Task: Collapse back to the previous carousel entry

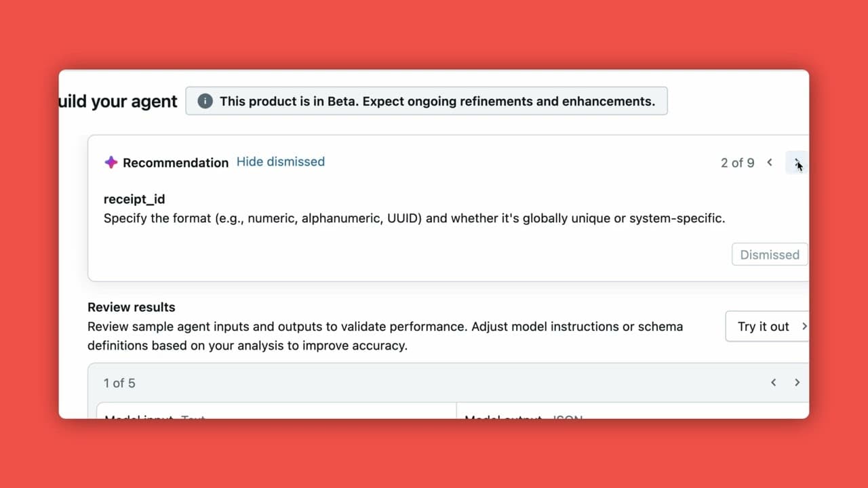Action: coord(773,382)
